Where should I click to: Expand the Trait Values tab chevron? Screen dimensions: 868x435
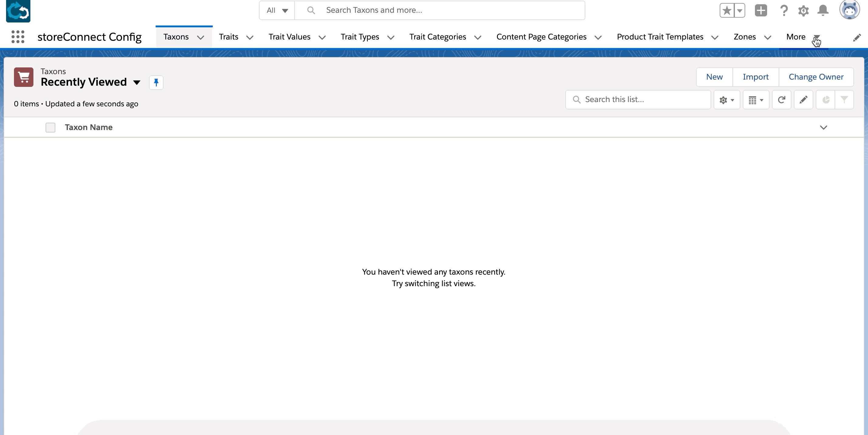(322, 37)
